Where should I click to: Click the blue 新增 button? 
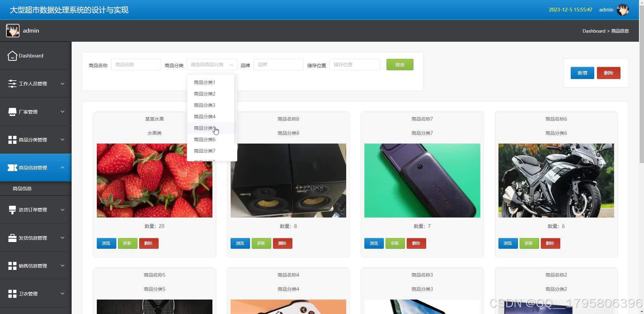582,73
